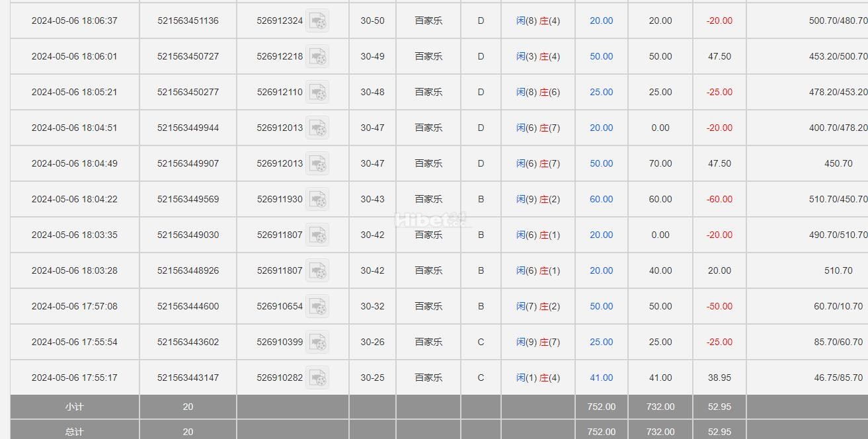View video replay for order 521563449569
868x439 pixels.
coord(317,200)
